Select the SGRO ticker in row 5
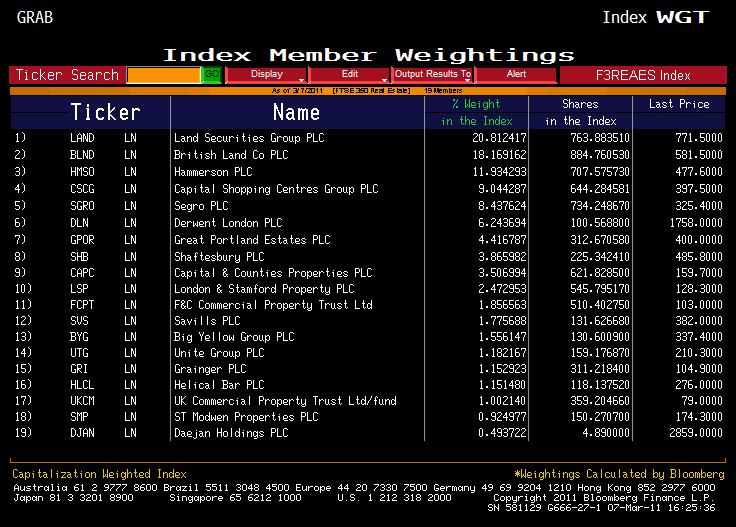This screenshot has width=736, height=527. point(82,206)
